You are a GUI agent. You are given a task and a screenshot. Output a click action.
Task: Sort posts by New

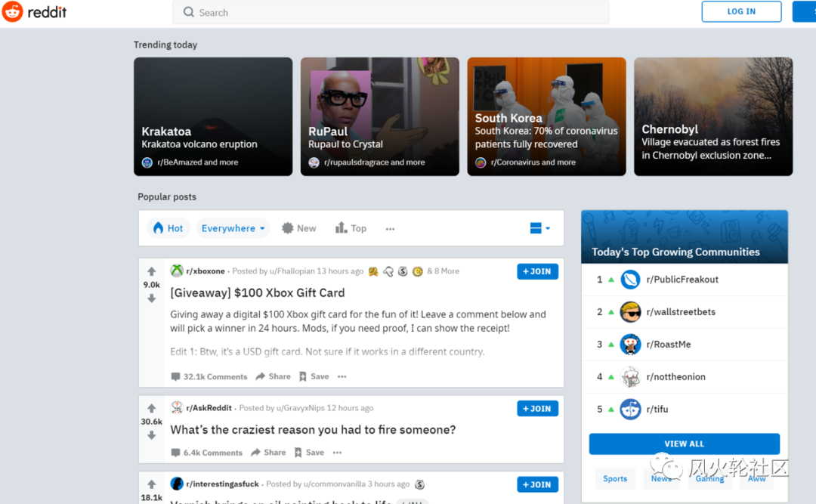(x=298, y=228)
